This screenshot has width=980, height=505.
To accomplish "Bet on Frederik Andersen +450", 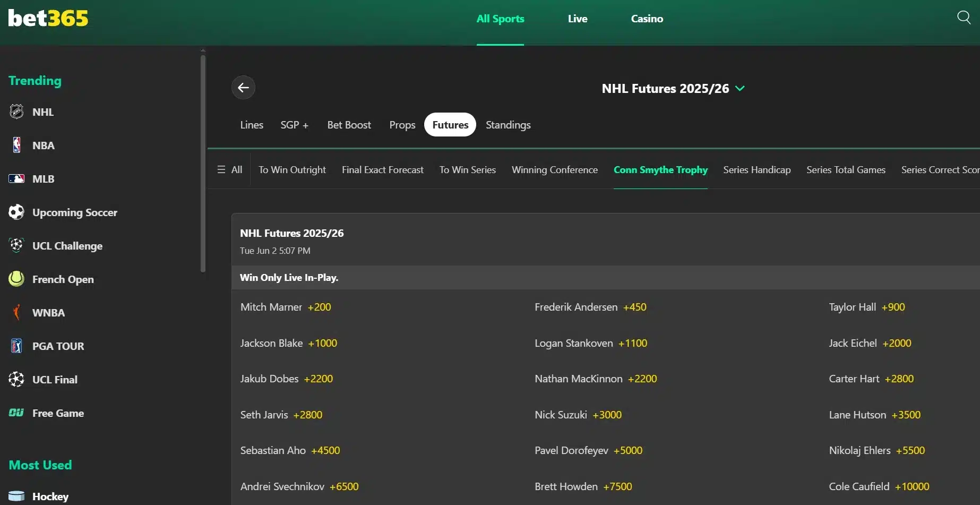I will (x=590, y=307).
